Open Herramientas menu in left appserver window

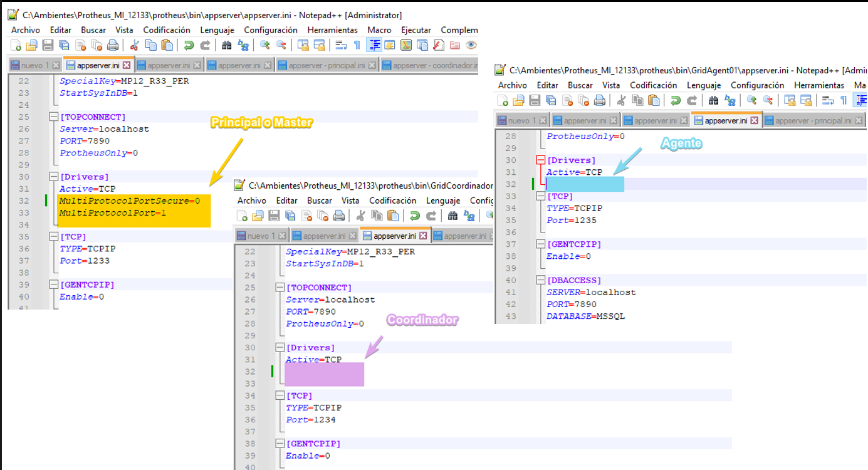332,30
